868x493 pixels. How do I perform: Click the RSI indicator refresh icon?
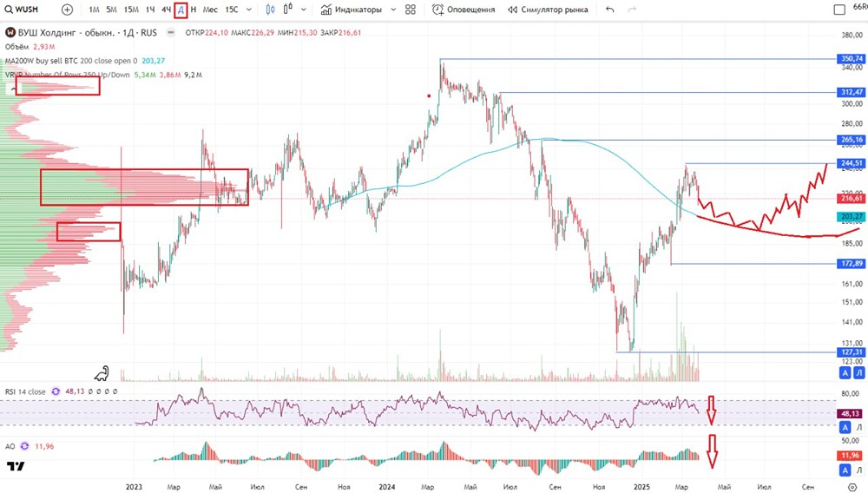point(56,391)
